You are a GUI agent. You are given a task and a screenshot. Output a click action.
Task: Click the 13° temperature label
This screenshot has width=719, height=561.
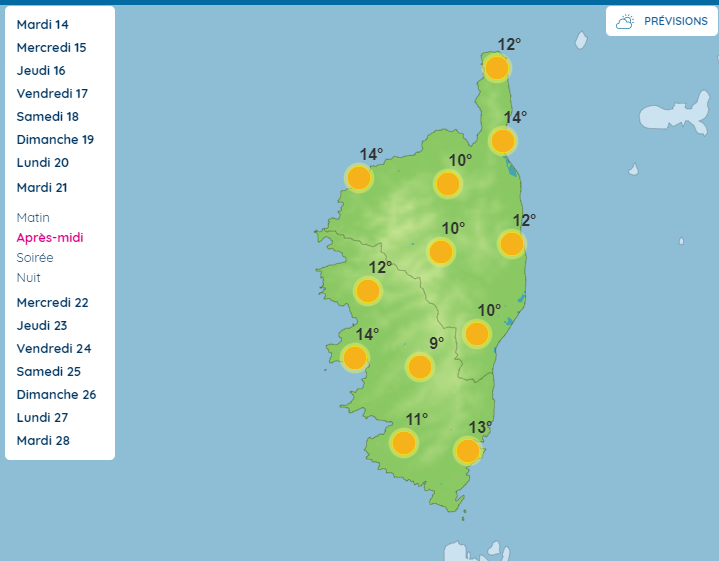click(x=480, y=427)
